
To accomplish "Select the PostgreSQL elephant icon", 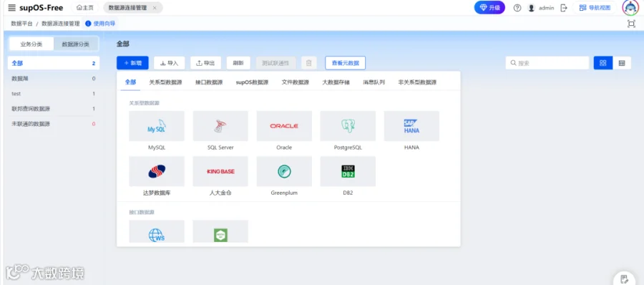I will (348, 126).
